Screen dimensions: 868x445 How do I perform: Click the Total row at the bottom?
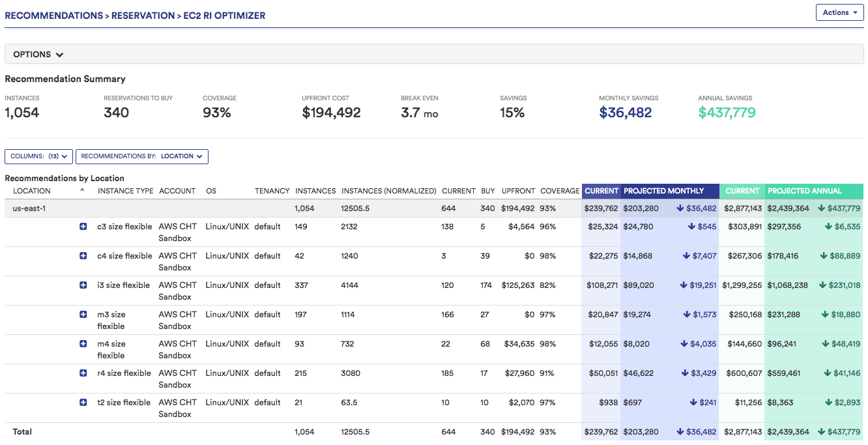(x=22, y=431)
